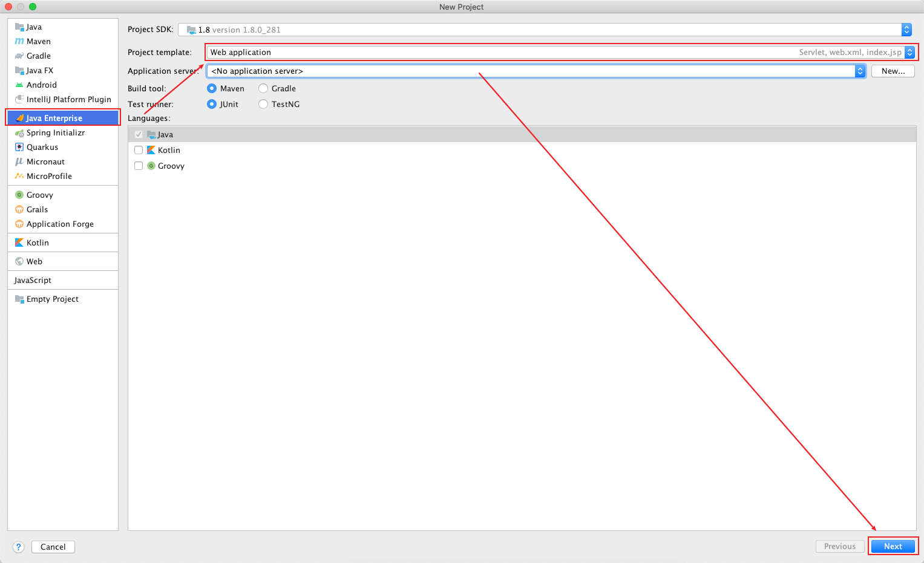This screenshot has width=924, height=563.
Task: Click the IntelliJ Platform Plugin icon
Action: tap(19, 99)
